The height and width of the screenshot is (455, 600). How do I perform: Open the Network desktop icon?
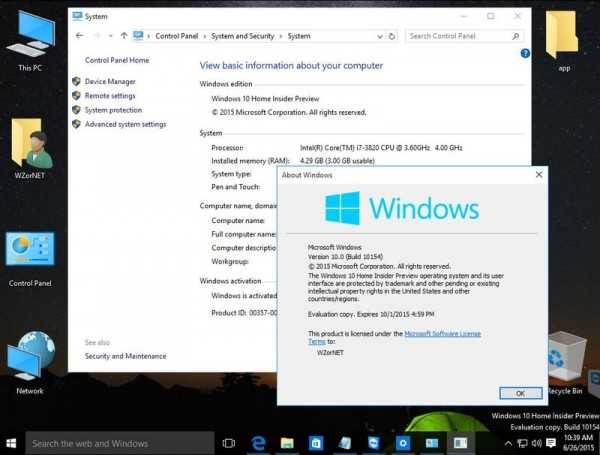click(30, 363)
